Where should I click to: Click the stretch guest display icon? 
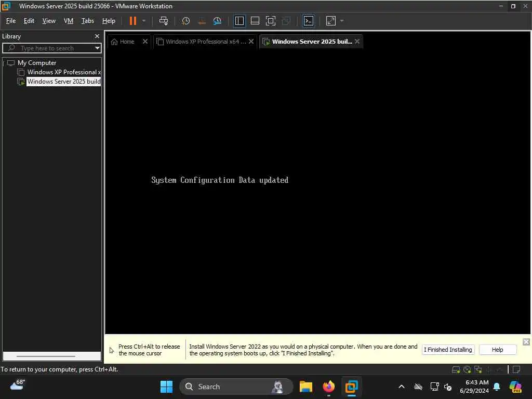[331, 21]
